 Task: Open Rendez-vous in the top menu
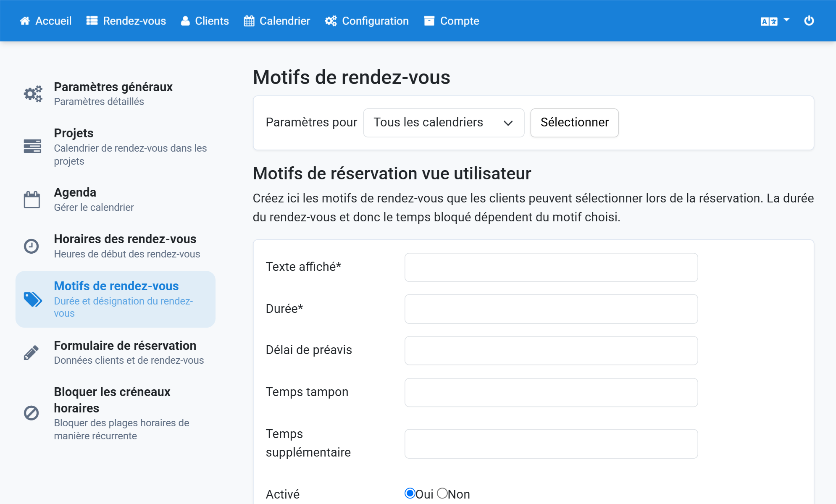click(126, 21)
